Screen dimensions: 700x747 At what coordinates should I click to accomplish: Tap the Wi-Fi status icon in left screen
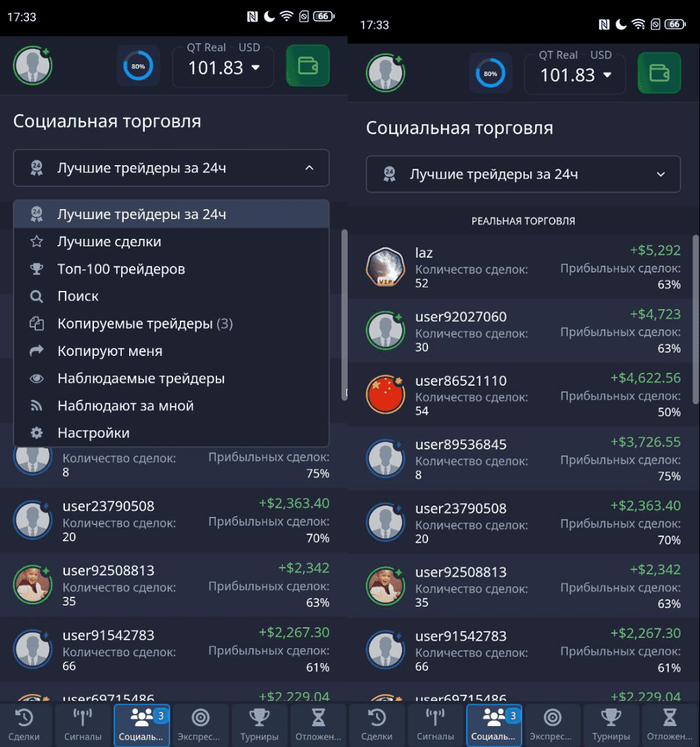[x=287, y=16]
